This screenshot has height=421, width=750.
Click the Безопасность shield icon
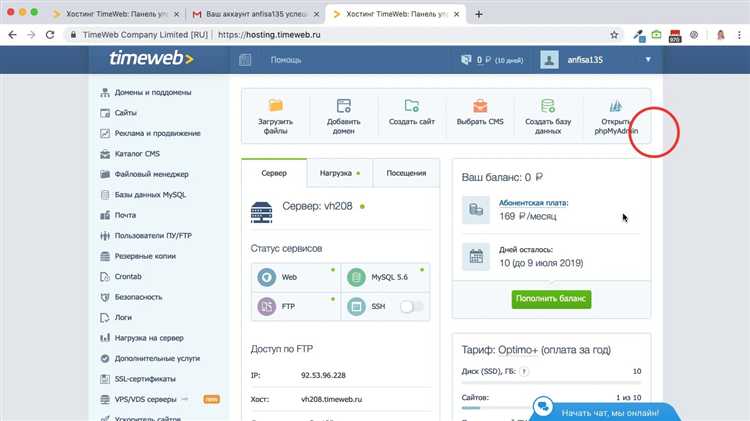click(x=105, y=297)
